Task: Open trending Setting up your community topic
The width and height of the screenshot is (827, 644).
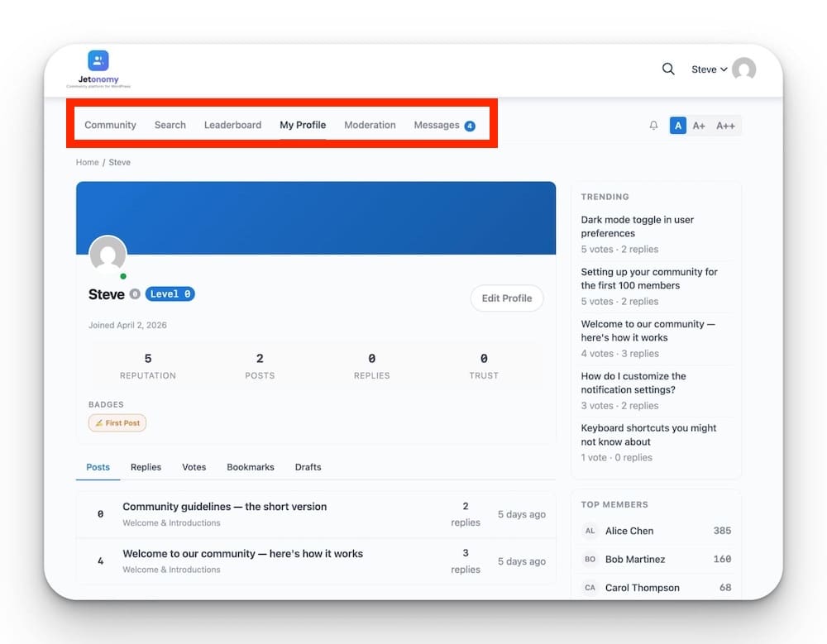Action: [649, 279]
